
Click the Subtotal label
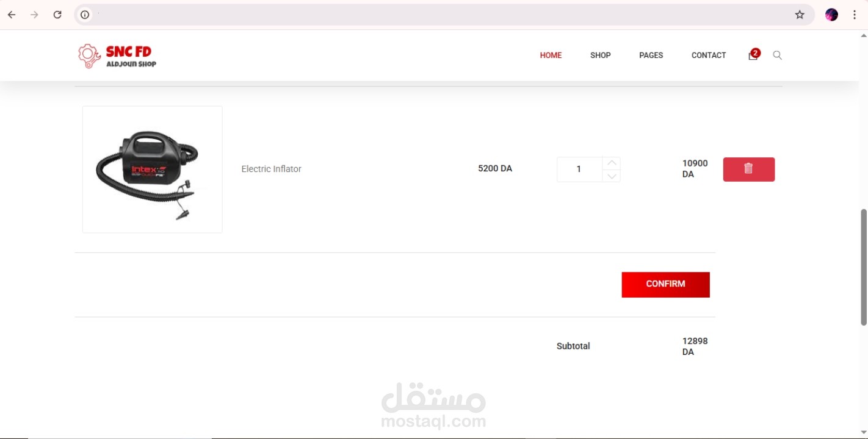(573, 346)
